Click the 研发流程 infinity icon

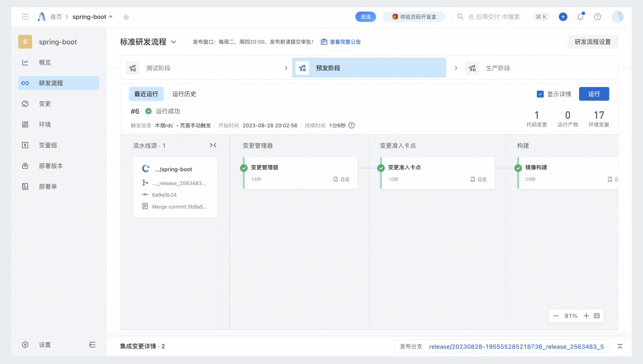point(25,83)
